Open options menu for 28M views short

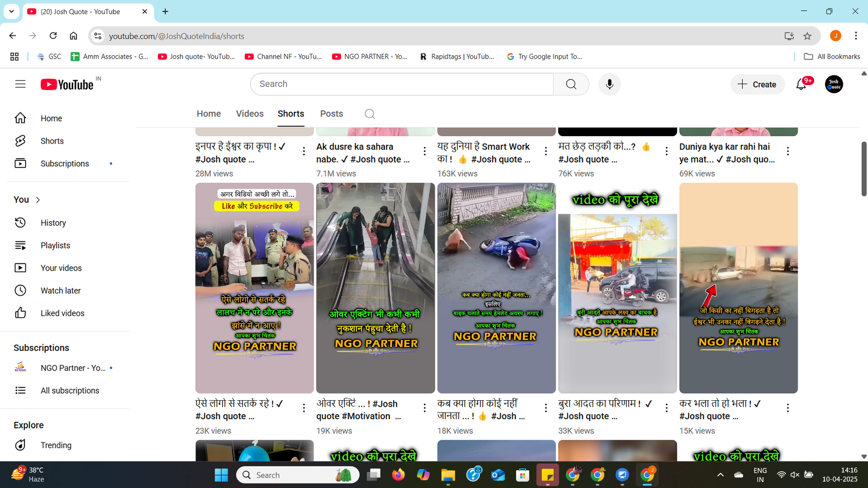point(304,151)
